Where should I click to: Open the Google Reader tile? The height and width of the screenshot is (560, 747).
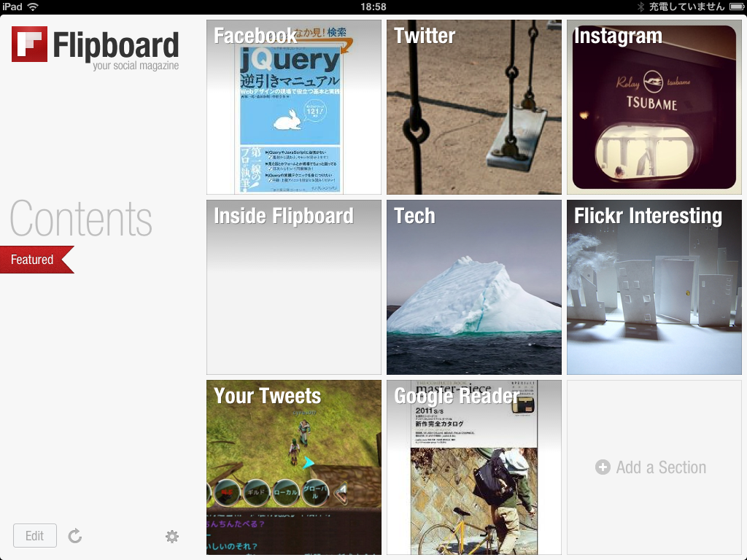[x=474, y=467]
